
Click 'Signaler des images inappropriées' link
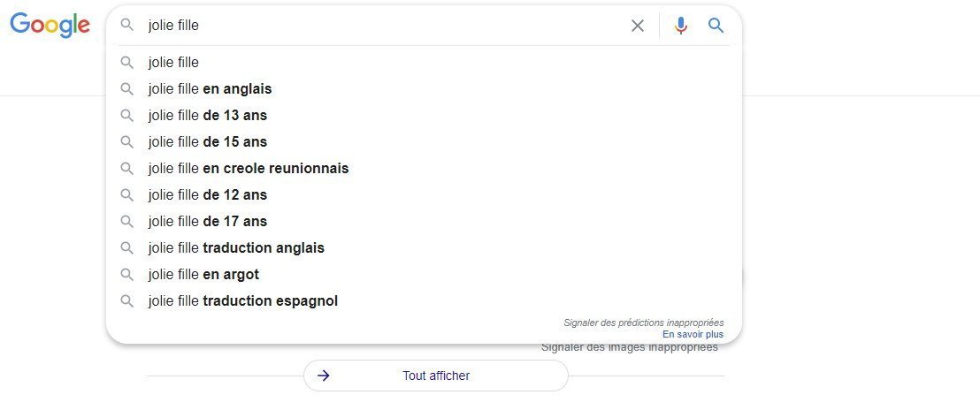630,347
